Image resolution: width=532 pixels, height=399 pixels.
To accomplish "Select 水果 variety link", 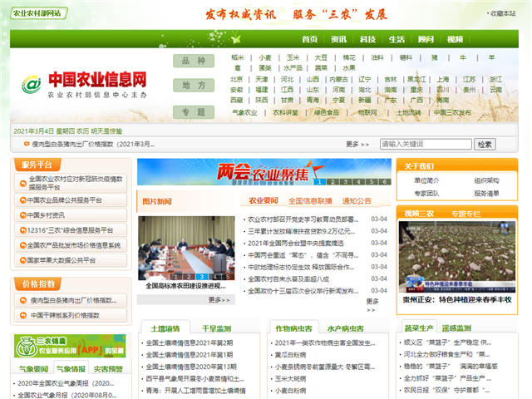I will pos(349,68).
